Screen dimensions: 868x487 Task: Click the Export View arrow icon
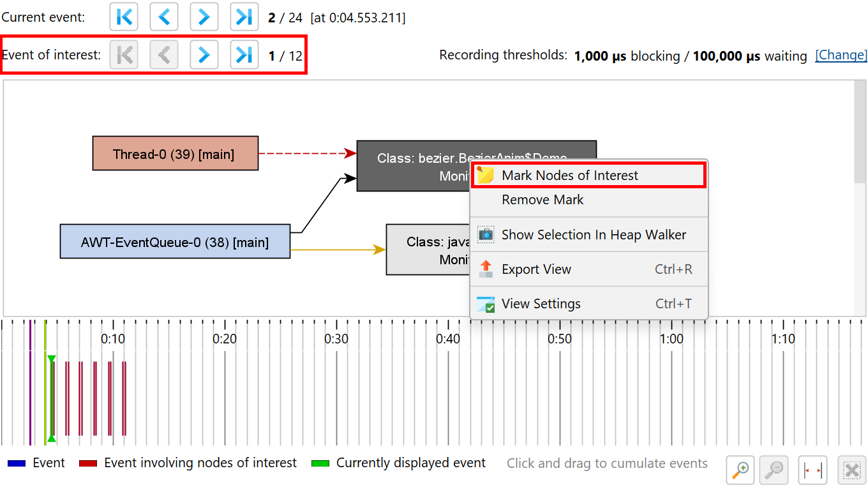[x=486, y=269]
